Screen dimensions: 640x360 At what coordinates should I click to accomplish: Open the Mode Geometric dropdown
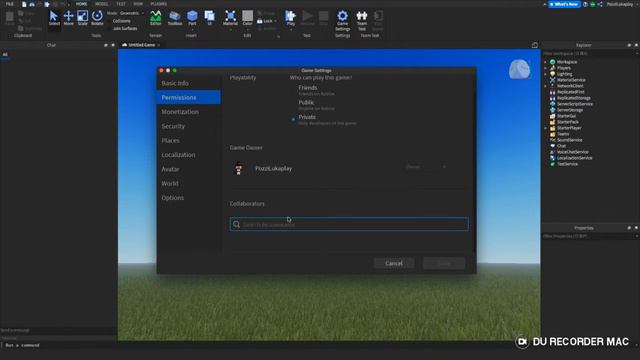131,13
